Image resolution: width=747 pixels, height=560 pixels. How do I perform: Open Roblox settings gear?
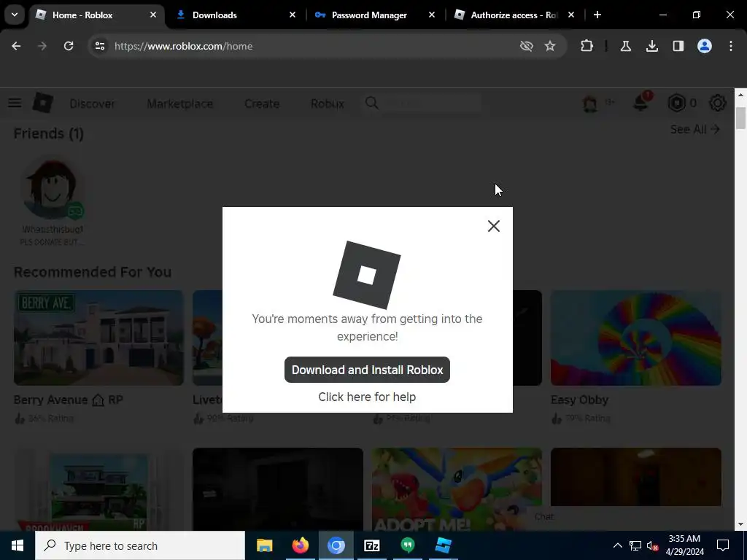tap(718, 103)
